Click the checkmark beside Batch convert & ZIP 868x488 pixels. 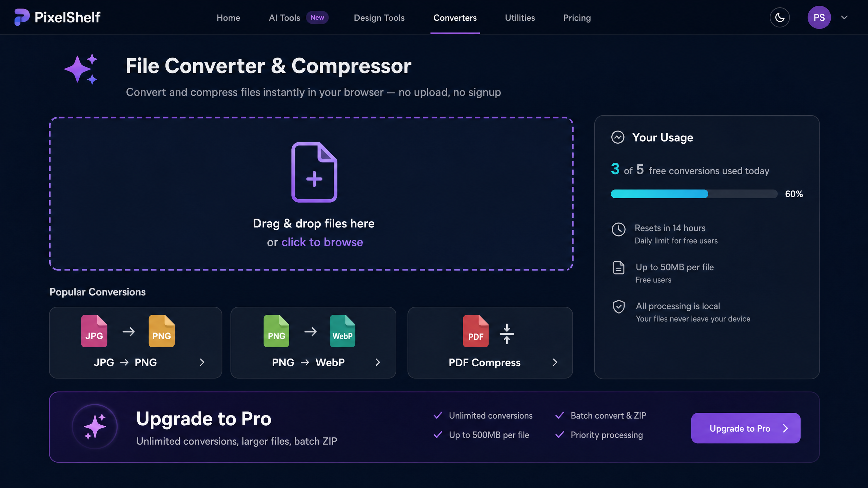(559, 415)
